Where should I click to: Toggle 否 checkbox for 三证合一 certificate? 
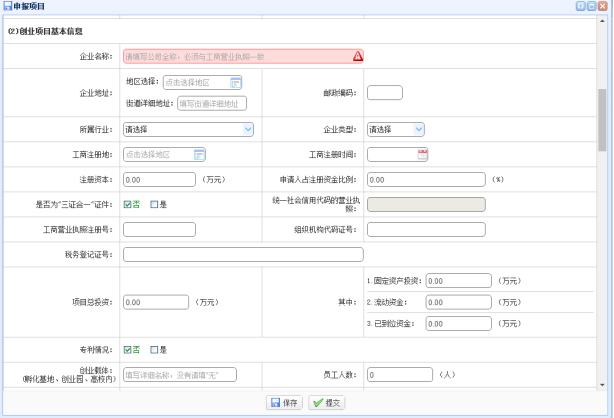click(x=128, y=205)
